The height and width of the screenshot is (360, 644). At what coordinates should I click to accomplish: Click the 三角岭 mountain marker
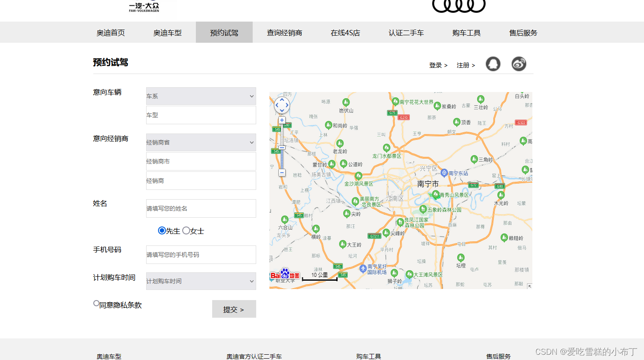coord(474,159)
